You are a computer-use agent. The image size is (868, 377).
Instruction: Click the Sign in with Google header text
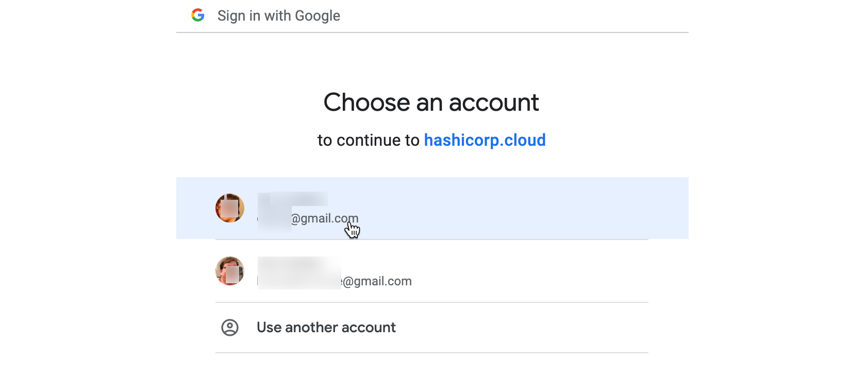[278, 15]
